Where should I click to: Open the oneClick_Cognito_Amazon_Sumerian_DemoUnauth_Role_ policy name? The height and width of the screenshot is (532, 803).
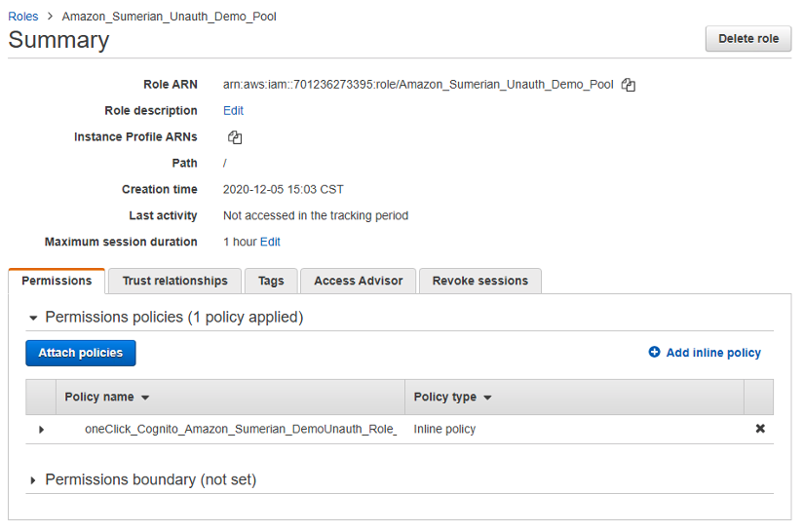tap(241, 429)
